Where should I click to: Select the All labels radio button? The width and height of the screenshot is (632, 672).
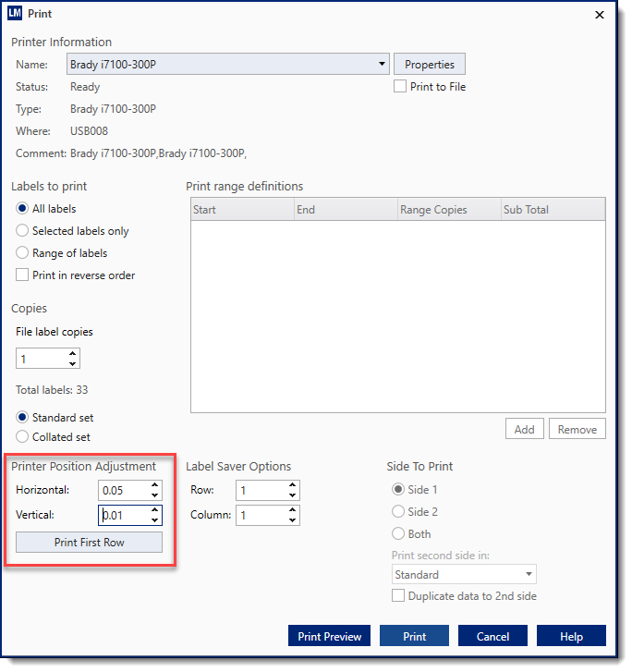23,209
